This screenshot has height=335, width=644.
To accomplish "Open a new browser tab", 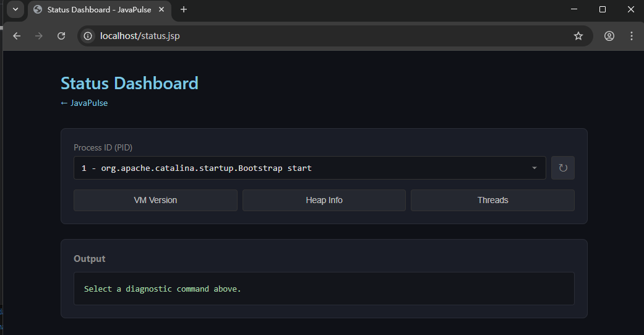I will click(184, 9).
